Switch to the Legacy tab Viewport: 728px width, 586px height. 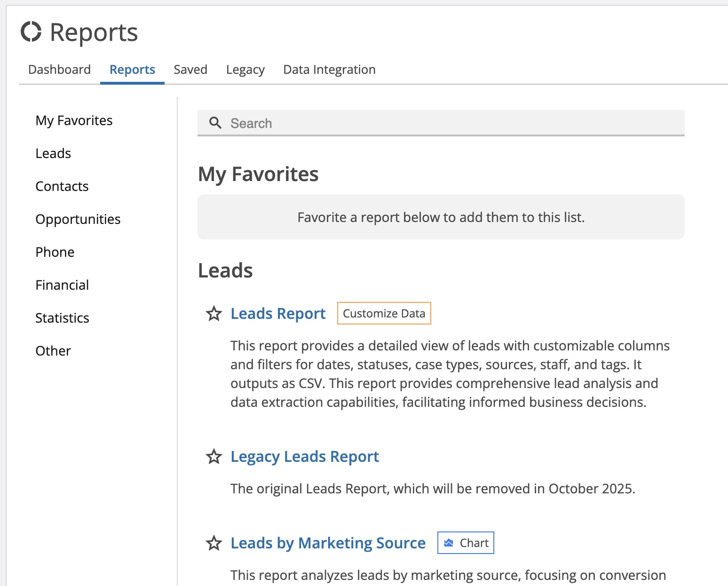click(x=245, y=69)
